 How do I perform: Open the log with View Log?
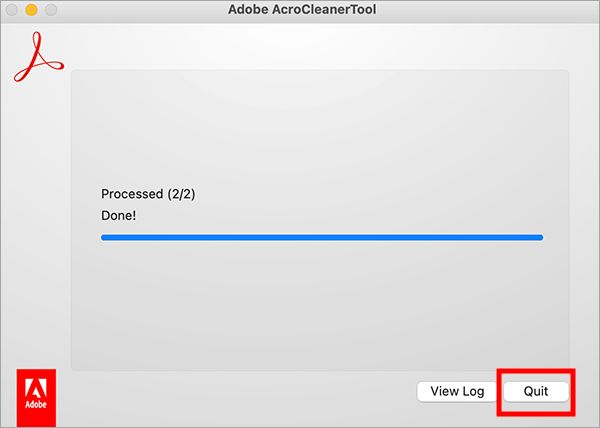(x=457, y=391)
